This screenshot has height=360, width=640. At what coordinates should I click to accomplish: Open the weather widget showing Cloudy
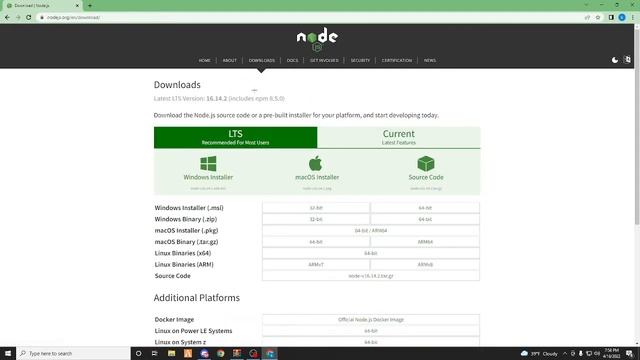539,353
